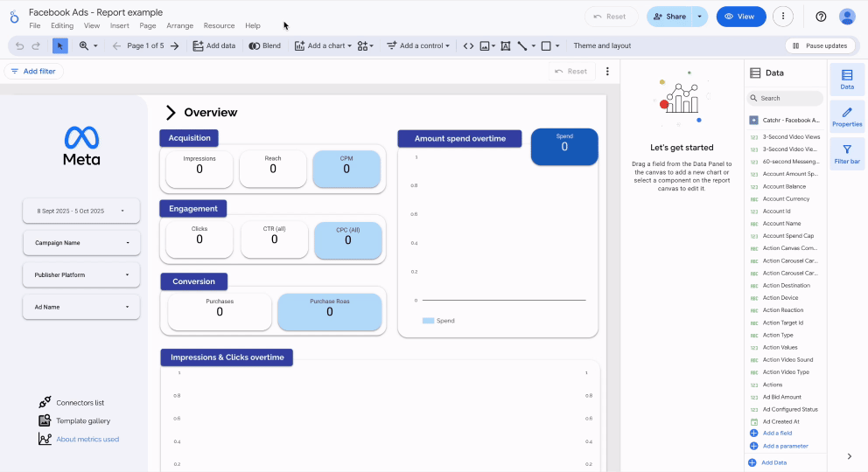Screen dimensions: 868x472
Task: Open Theme and layout
Action: 602,45
